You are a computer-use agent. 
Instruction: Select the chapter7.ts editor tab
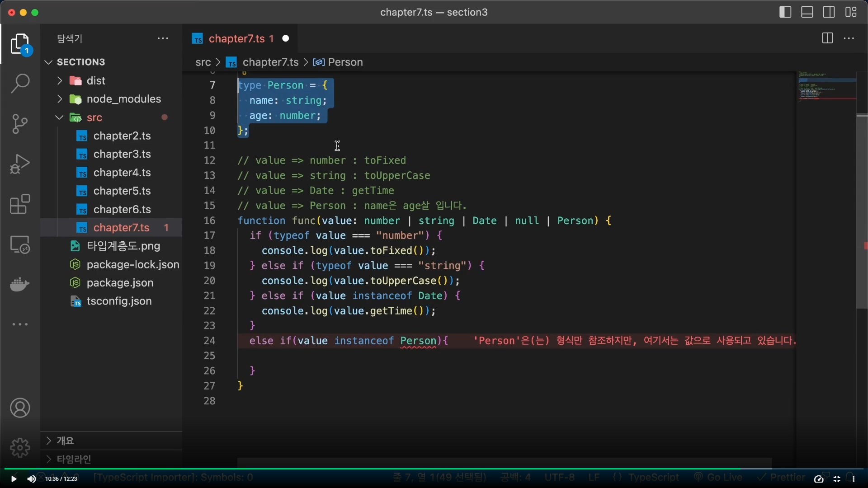point(236,39)
